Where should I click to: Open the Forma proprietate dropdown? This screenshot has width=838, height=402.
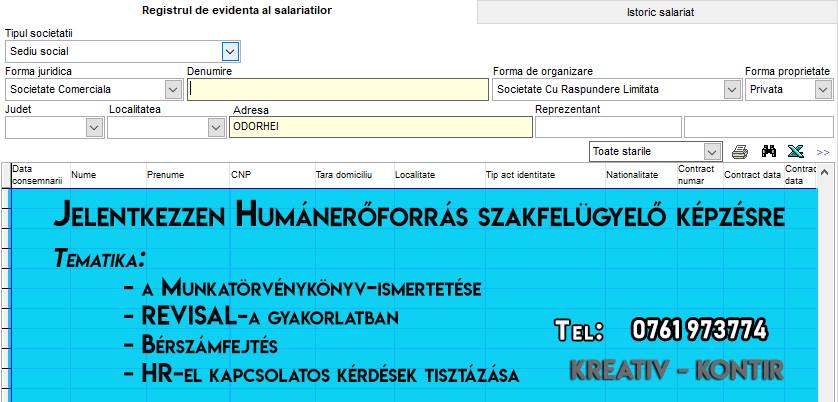823,90
